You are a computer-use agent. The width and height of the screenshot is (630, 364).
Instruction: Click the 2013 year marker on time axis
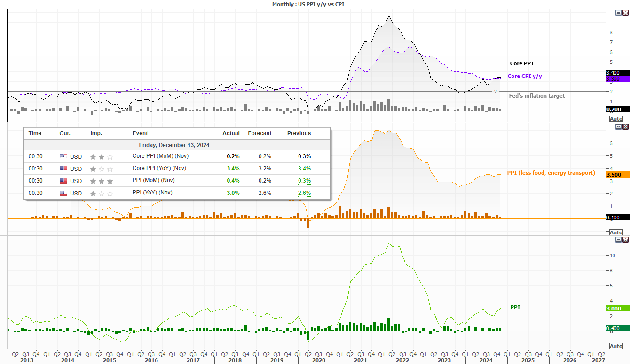(x=27, y=360)
